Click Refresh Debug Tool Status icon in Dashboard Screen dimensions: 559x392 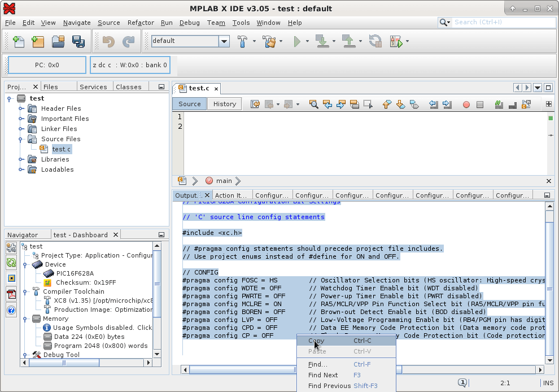click(x=11, y=263)
